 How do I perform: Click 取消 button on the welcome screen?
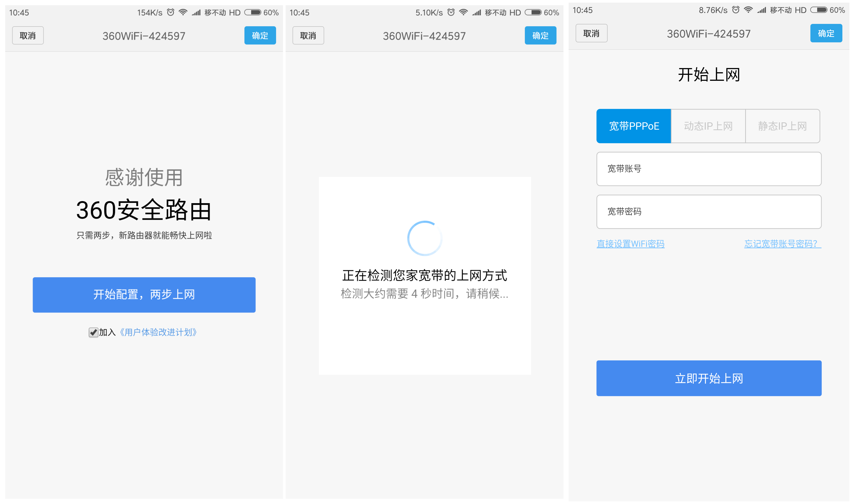28,36
